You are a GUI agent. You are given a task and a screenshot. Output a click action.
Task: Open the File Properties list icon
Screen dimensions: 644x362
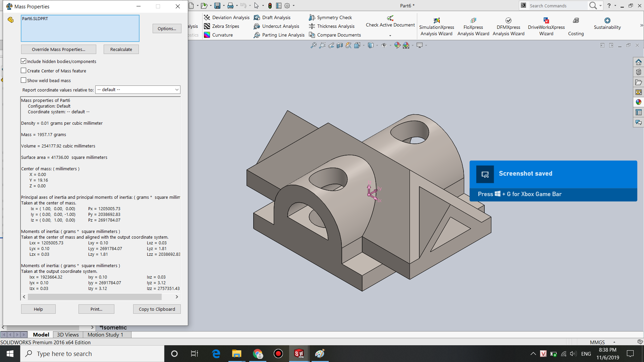coord(279,6)
